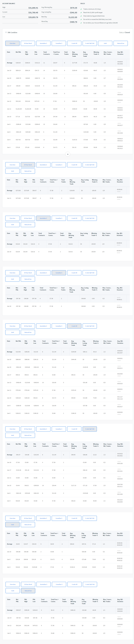Click the checkmark next to the $1,500+ profit target rule
Image resolution: width=134 pixels, height=644 pixels.
coord(81,13)
